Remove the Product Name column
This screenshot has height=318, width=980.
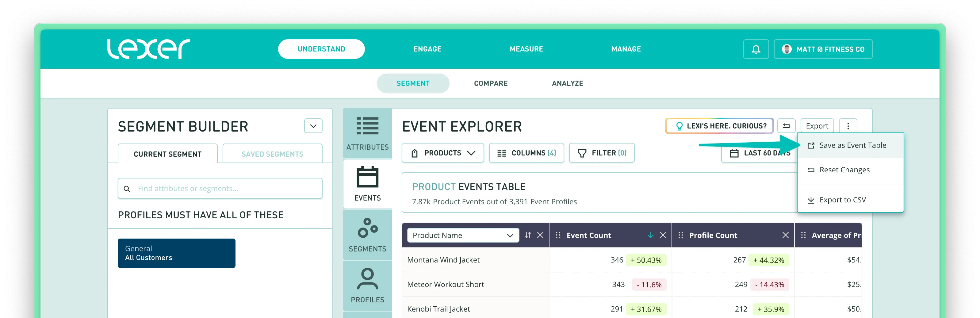click(540, 235)
